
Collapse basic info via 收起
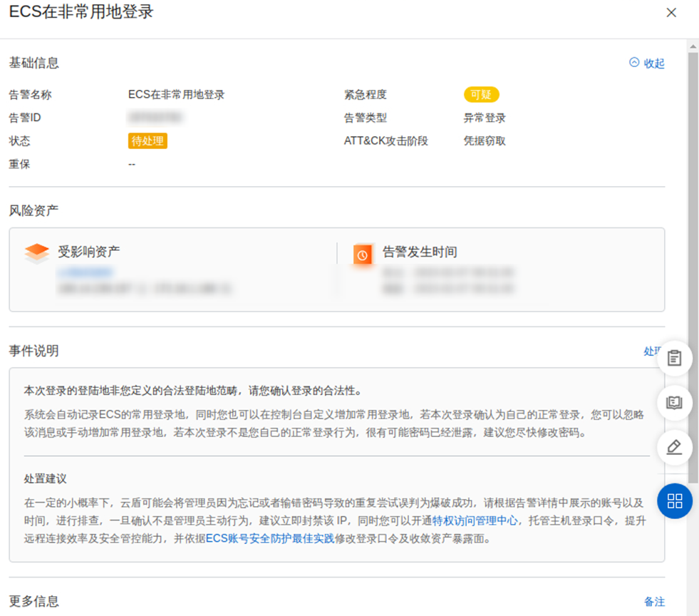point(647,63)
